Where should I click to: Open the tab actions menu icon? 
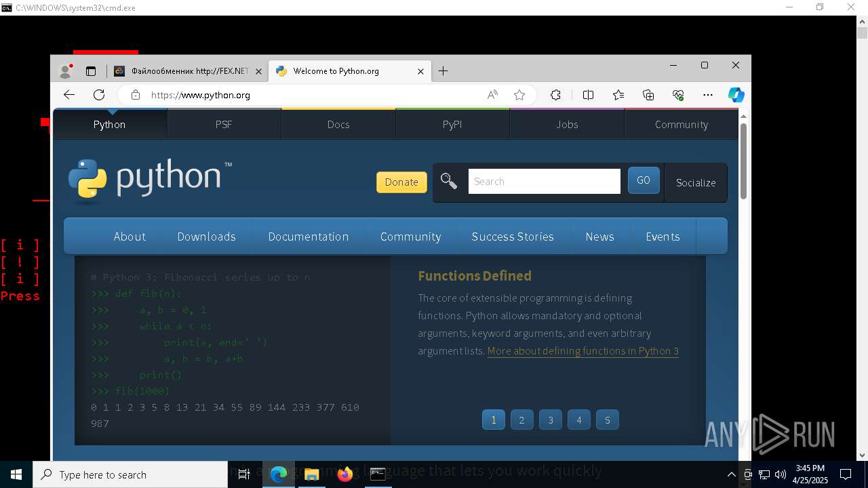coord(91,71)
